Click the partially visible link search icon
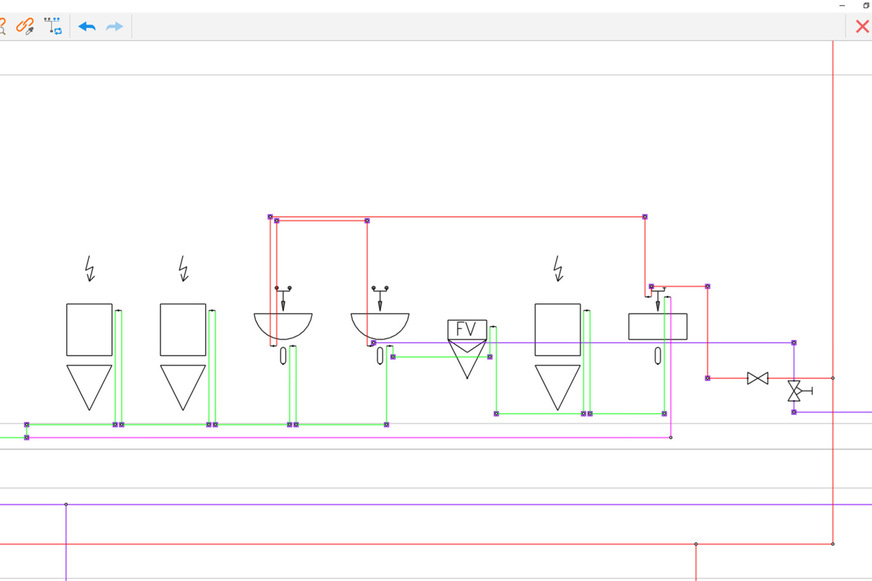Viewport: 872px width, 581px height. tap(2, 26)
